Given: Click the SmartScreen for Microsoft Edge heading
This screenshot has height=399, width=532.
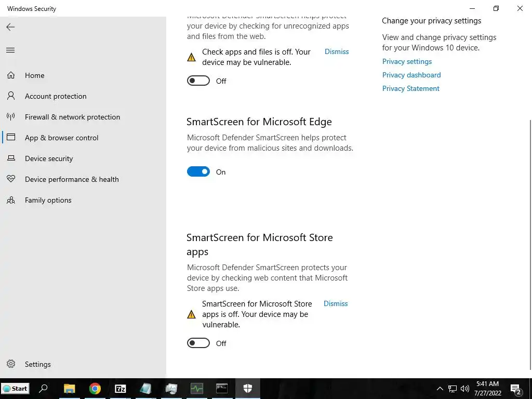Looking at the screenshot, I should (259, 122).
